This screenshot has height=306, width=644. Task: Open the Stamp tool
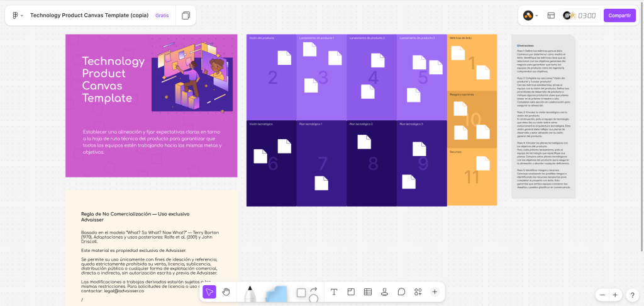[384, 292]
